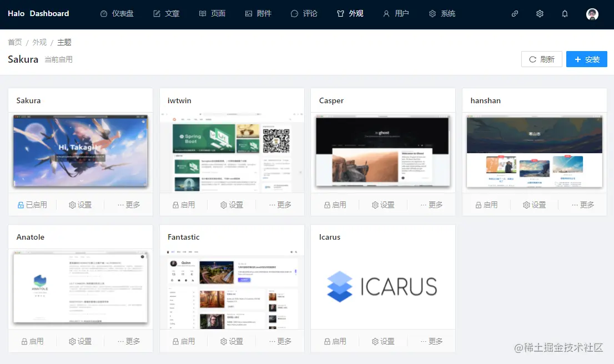
Task: Open the 外观 menu
Action: [x=350, y=14]
